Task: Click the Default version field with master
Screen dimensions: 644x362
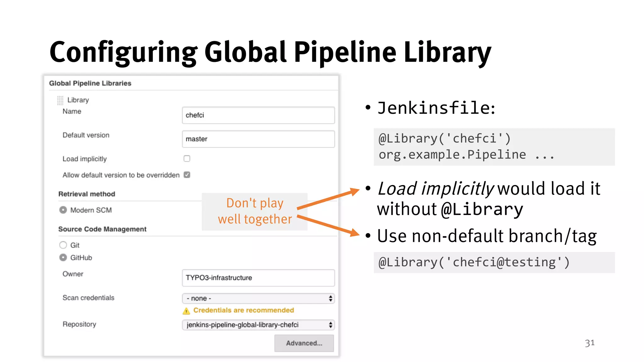Action: [x=258, y=139]
